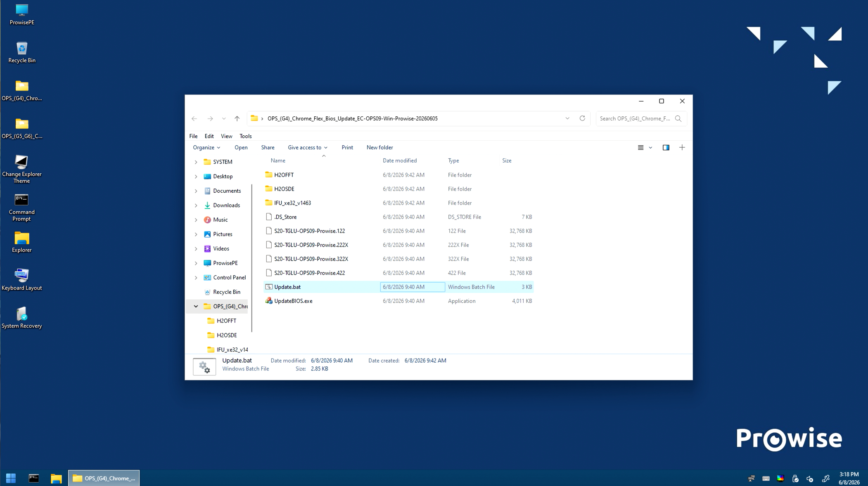Expand the Documents tree node
Image resolution: width=868 pixels, height=486 pixels.
tap(196, 191)
